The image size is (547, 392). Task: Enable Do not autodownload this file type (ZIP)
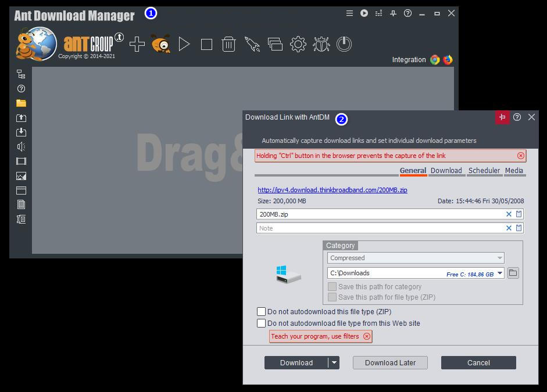tap(262, 312)
